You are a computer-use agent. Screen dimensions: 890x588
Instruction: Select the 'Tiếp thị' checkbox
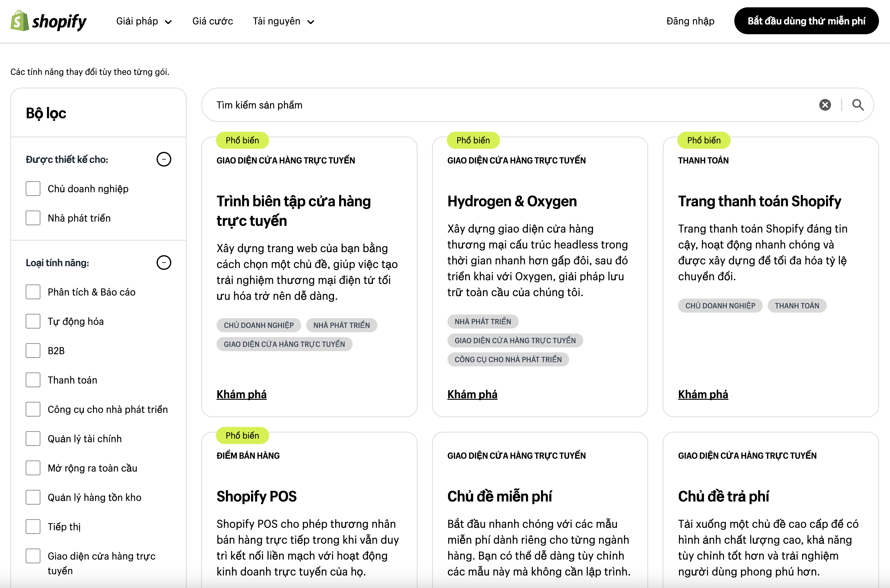pyautogui.click(x=33, y=527)
